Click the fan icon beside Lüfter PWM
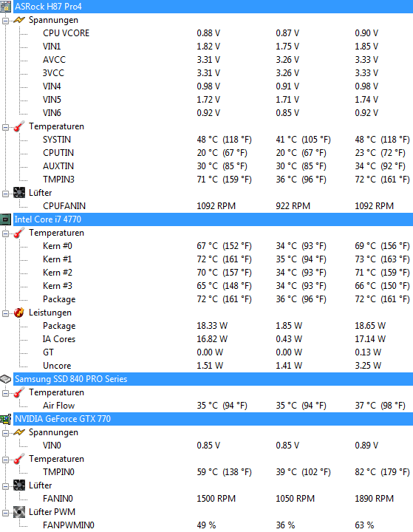The width and height of the screenshot is (413, 532). [x=19, y=512]
